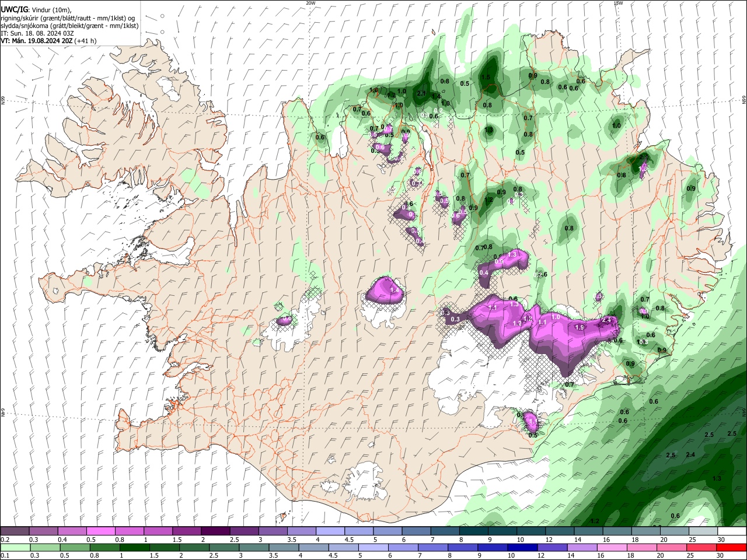Pick the 0.3 light green swatch in the lower legend row
The image size is (747, 560).
point(47,547)
